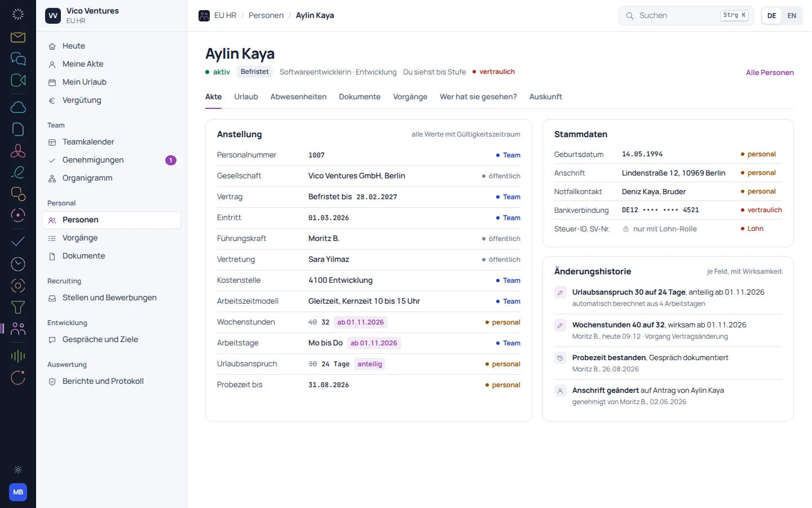Open the green script e icon in the rail

coord(18,172)
